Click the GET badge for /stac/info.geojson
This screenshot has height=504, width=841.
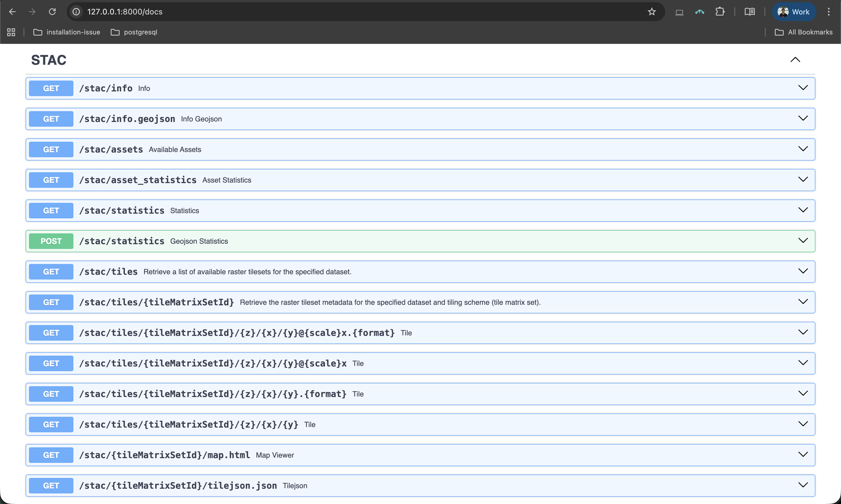click(x=51, y=119)
